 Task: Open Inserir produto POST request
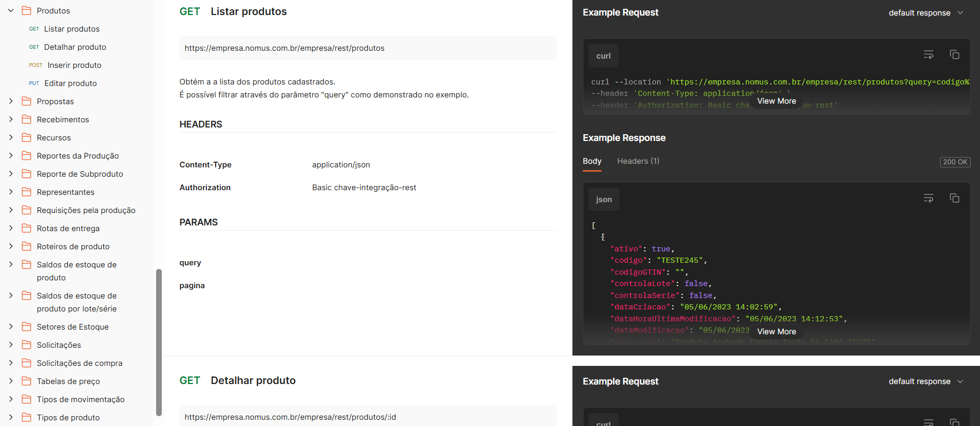[74, 65]
